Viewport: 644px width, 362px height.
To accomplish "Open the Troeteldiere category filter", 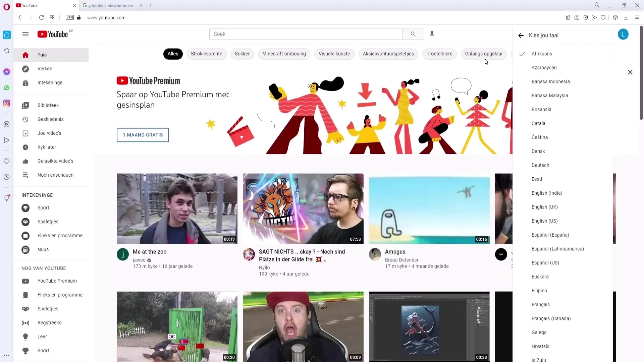I will 439,54.
